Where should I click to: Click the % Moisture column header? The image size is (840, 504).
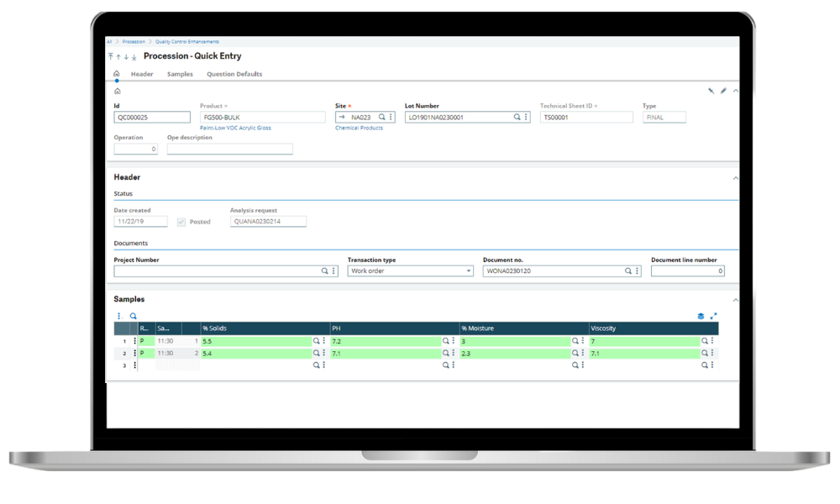524,328
